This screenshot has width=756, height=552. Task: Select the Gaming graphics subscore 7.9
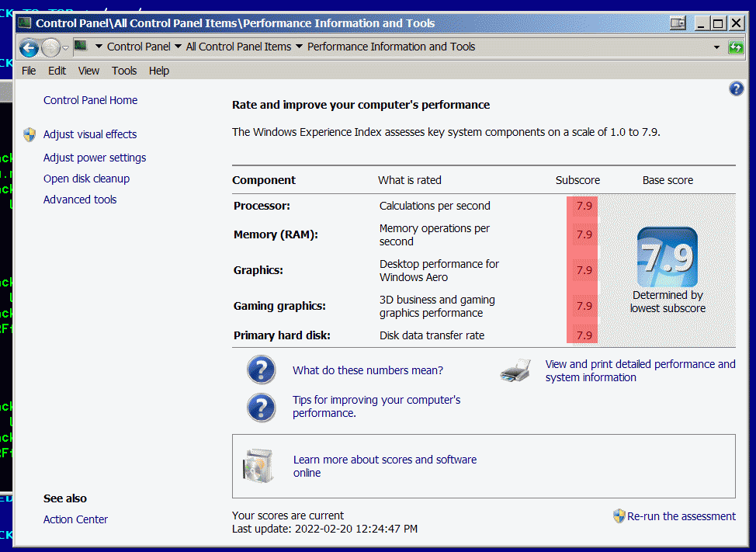pyautogui.click(x=584, y=306)
